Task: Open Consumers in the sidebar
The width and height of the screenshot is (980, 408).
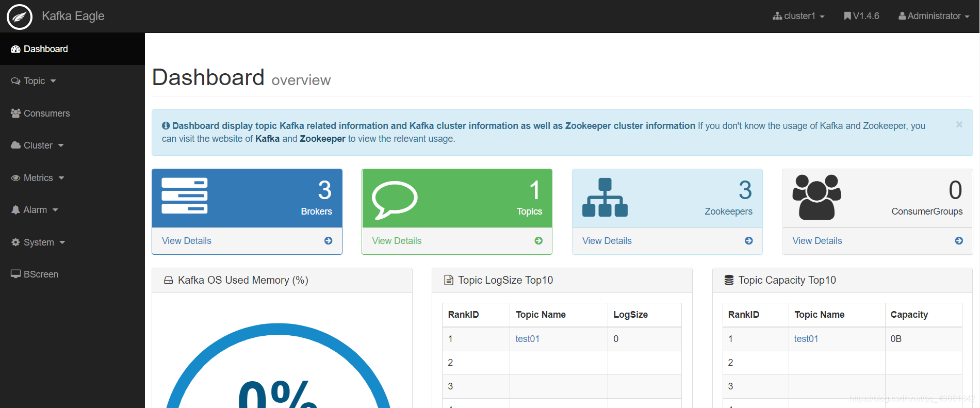Action: click(72, 113)
